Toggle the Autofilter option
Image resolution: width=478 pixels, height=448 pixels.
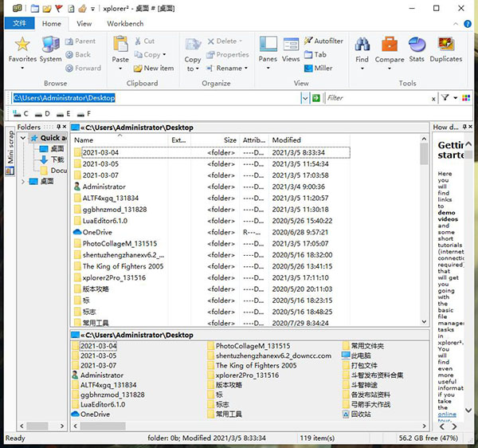pyautogui.click(x=323, y=41)
